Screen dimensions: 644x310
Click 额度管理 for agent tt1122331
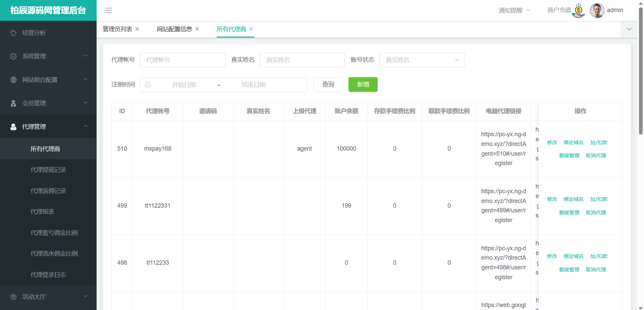click(x=569, y=213)
